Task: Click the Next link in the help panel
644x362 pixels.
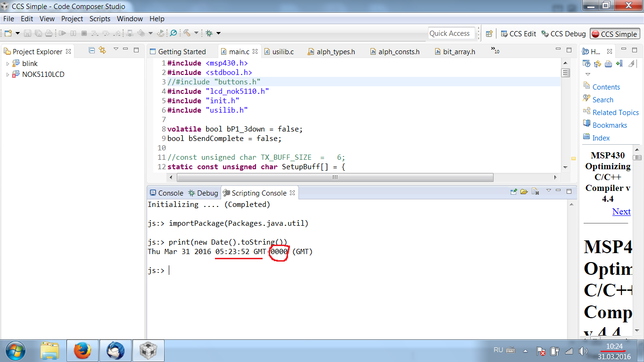Action: click(621, 212)
